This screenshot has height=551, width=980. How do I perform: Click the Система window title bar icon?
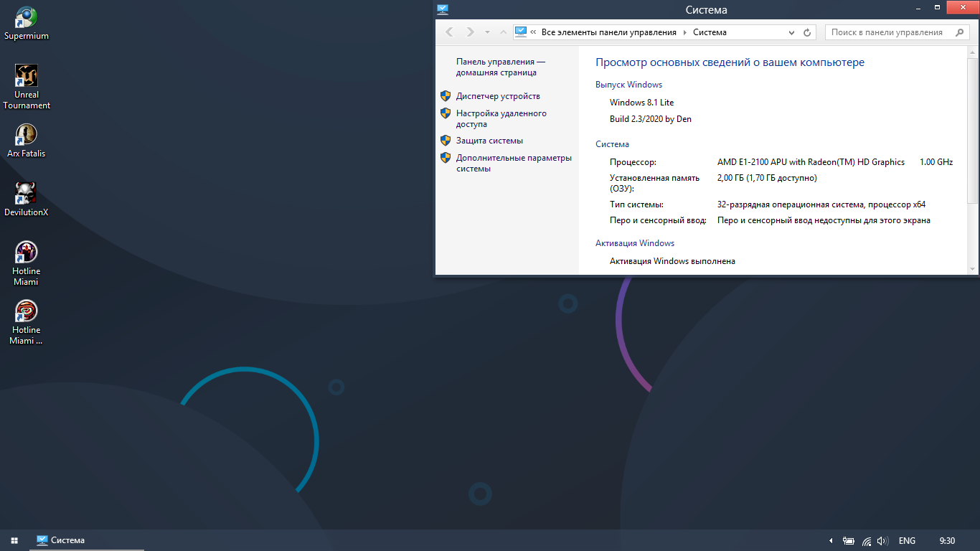(443, 9)
